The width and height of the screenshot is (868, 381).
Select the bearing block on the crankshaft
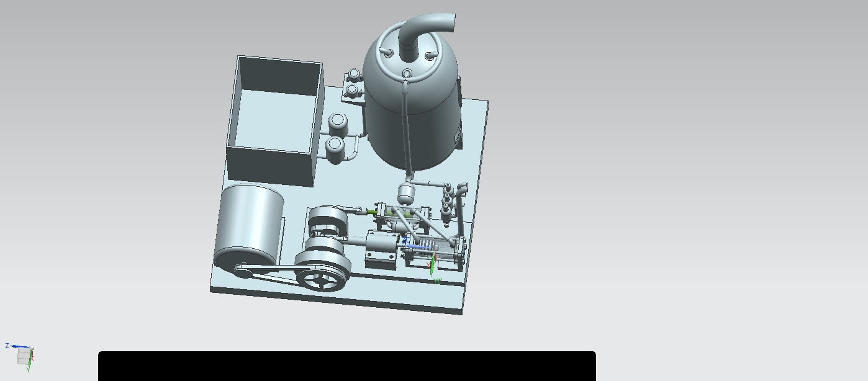[381, 248]
